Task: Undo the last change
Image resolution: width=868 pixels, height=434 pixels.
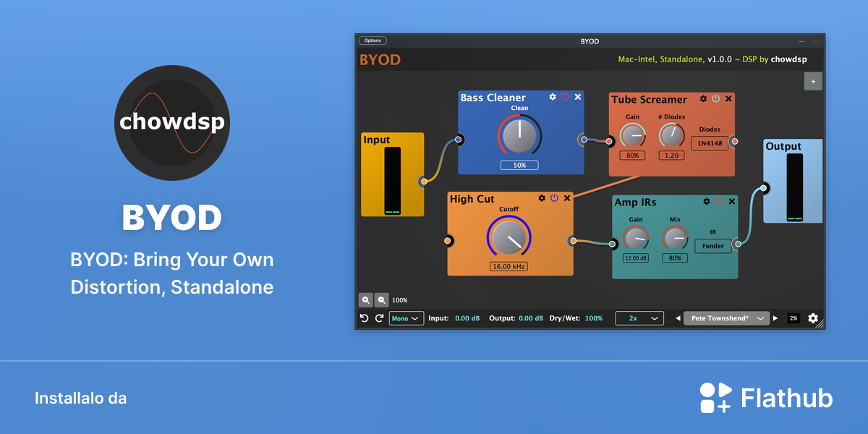Action: click(365, 318)
